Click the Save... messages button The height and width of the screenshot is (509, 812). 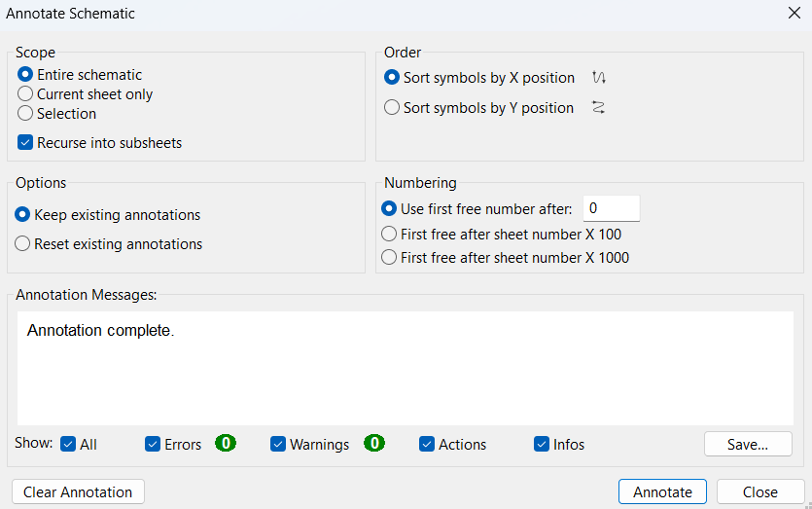click(x=748, y=444)
